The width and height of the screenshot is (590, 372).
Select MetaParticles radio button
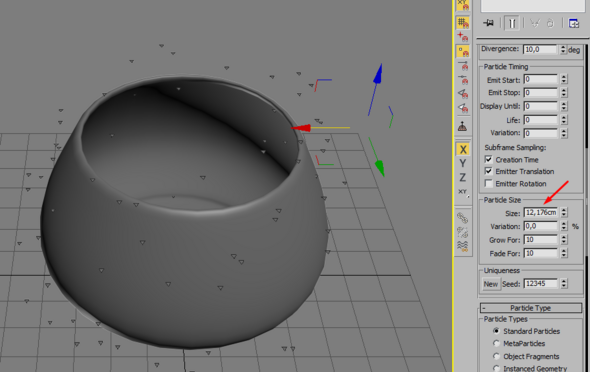pyautogui.click(x=497, y=343)
